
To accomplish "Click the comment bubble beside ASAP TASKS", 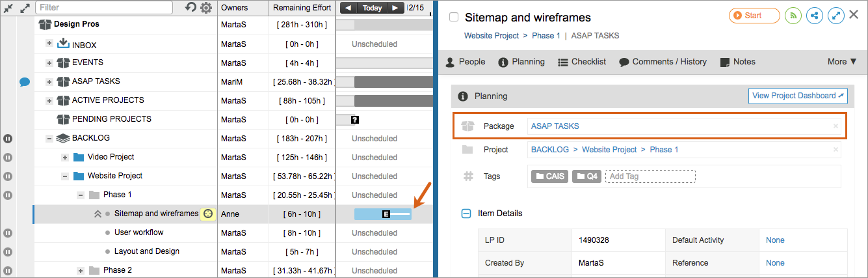I will point(25,82).
